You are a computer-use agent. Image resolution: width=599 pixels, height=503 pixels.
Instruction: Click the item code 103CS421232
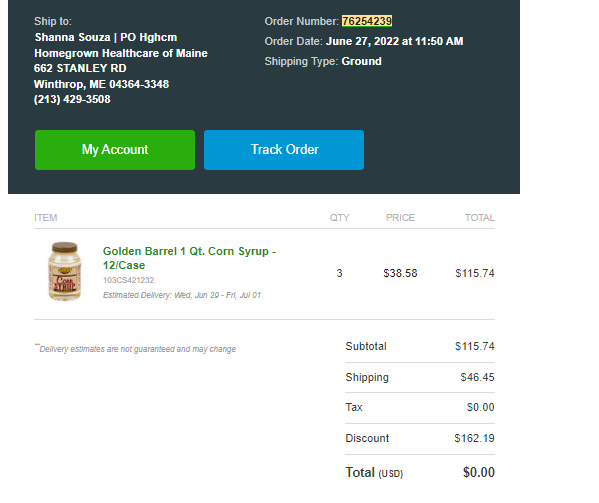click(x=128, y=280)
